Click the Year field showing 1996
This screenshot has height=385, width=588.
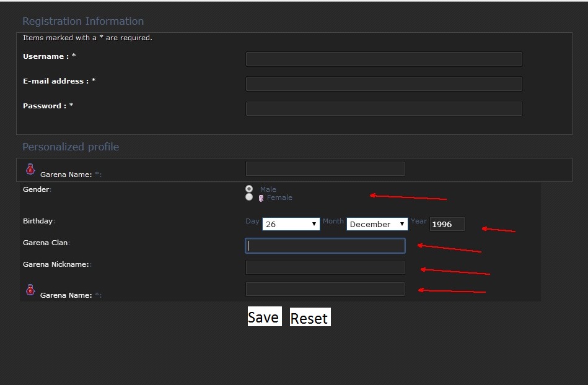(x=447, y=224)
